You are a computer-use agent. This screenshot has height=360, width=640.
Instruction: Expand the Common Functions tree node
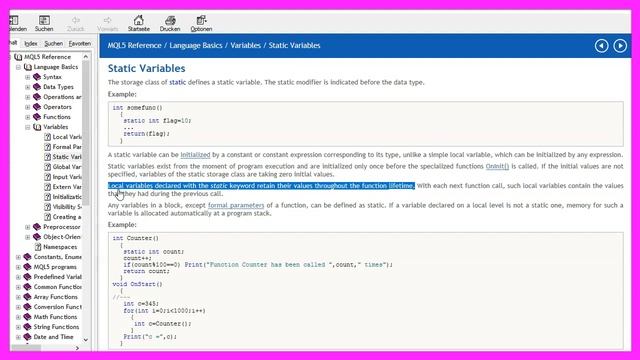[18, 287]
